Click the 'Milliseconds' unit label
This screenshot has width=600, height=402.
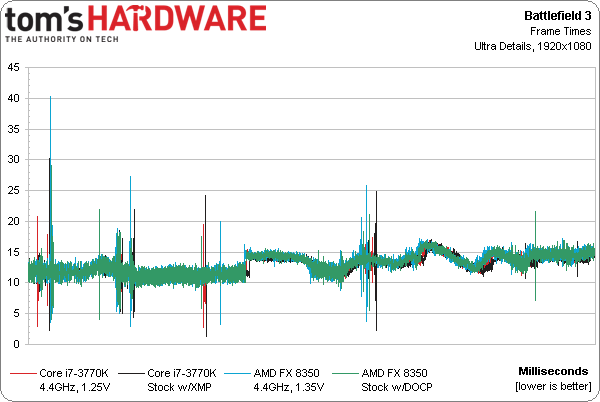click(553, 371)
